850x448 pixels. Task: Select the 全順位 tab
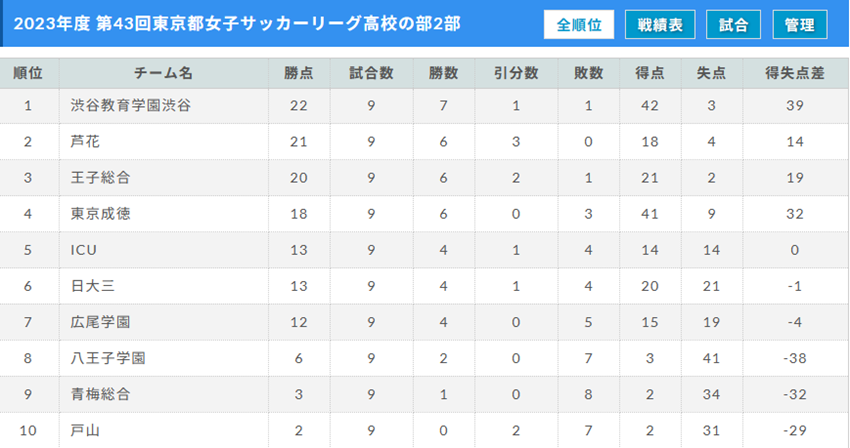click(579, 24)
